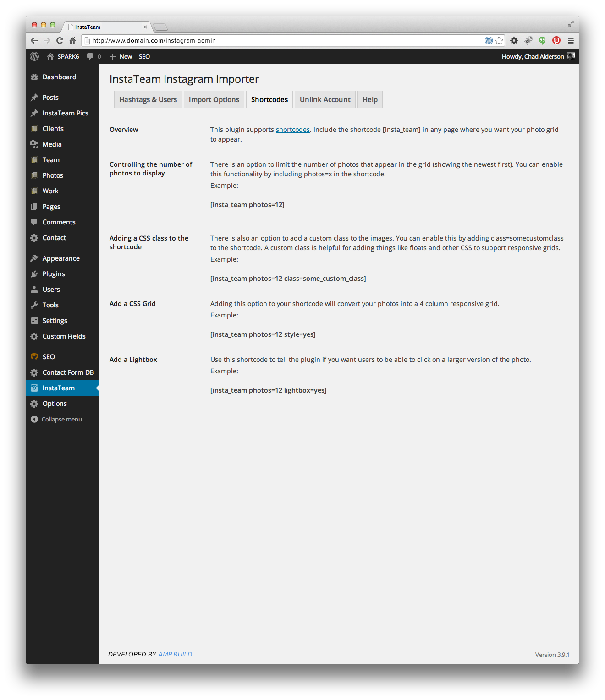Click SPARK6 site name in admin bar
The height and width of the screenshot is (700, 605).
pos(63,56)
